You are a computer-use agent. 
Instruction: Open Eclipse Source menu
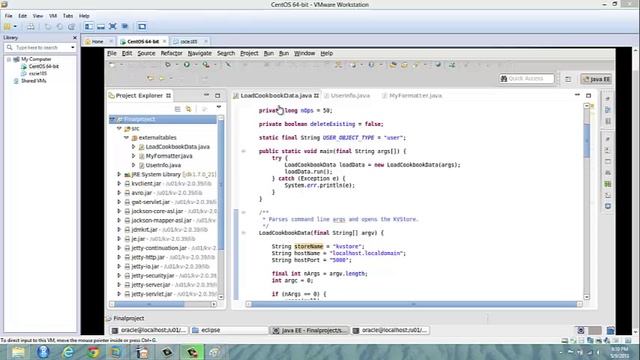pyautogui.click(x=146, y=53)
